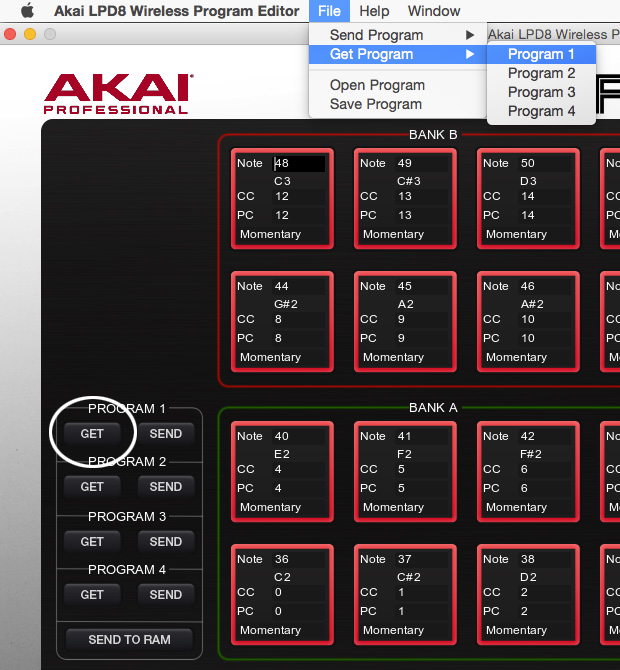The height and width of the screenshot is (670, 620).
Task: Click CC 13 field in C#3 pad
Action: click(x=422, y=196)
